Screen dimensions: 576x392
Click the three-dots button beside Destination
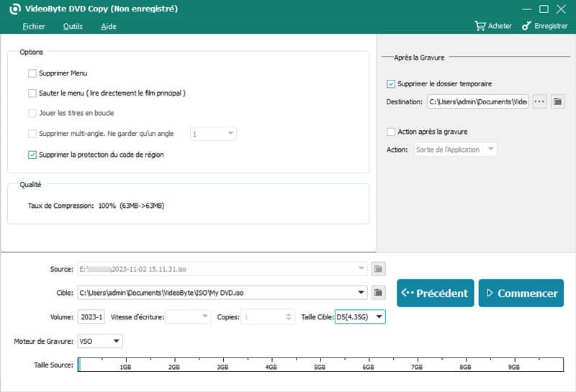click(x=539, y=101)
